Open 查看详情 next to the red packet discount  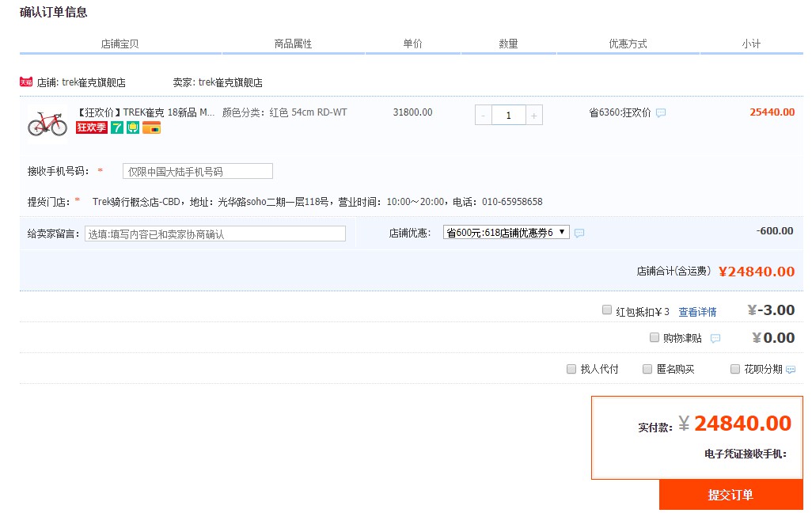point(698,310)
